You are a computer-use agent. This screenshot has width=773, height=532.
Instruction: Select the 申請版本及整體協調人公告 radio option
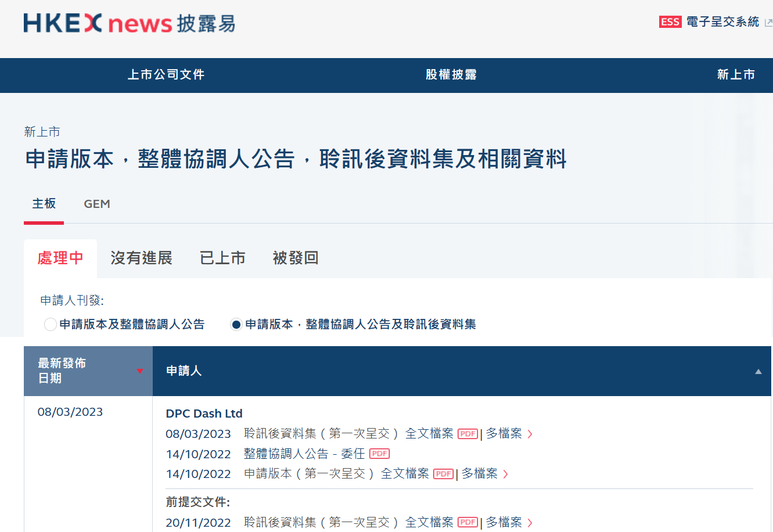click(x=51, y=324)
